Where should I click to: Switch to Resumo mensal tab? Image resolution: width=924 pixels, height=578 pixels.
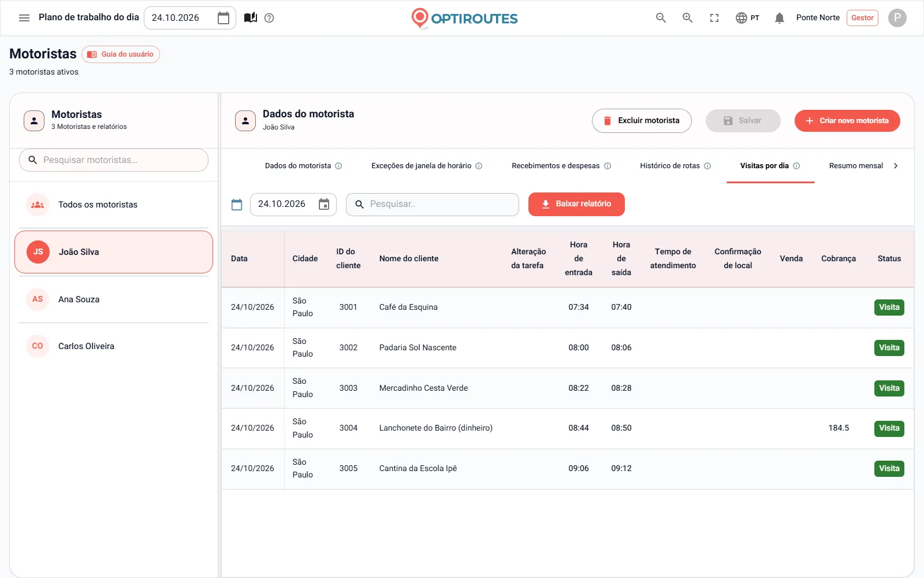[x=856, y=166]
